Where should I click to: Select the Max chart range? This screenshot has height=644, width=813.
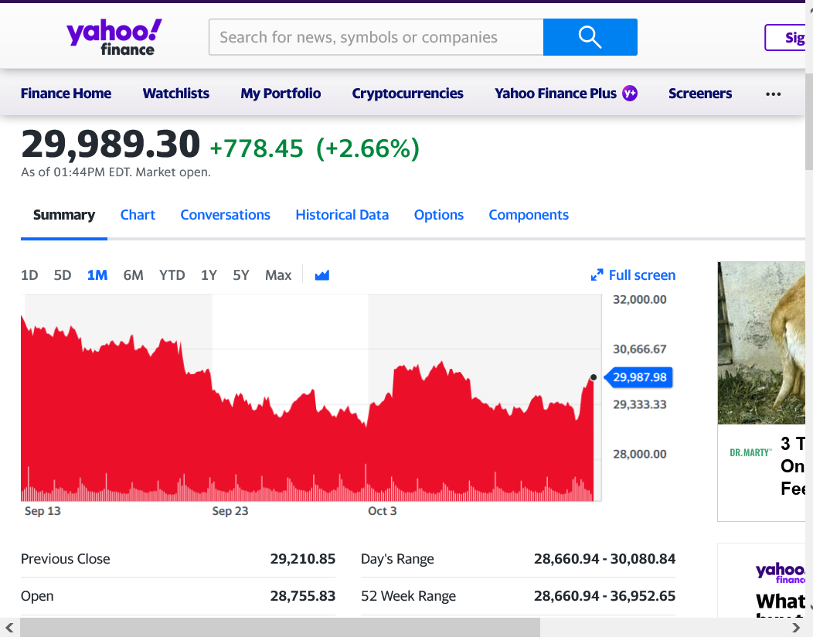(278, 274)
